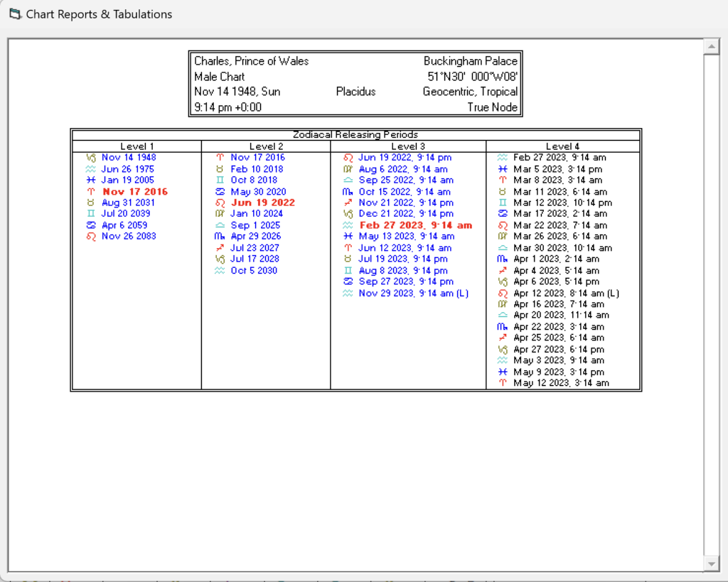Click the scrollbar down arrow
The height and width of the screenshot is (582, 728).
[710, 564]
